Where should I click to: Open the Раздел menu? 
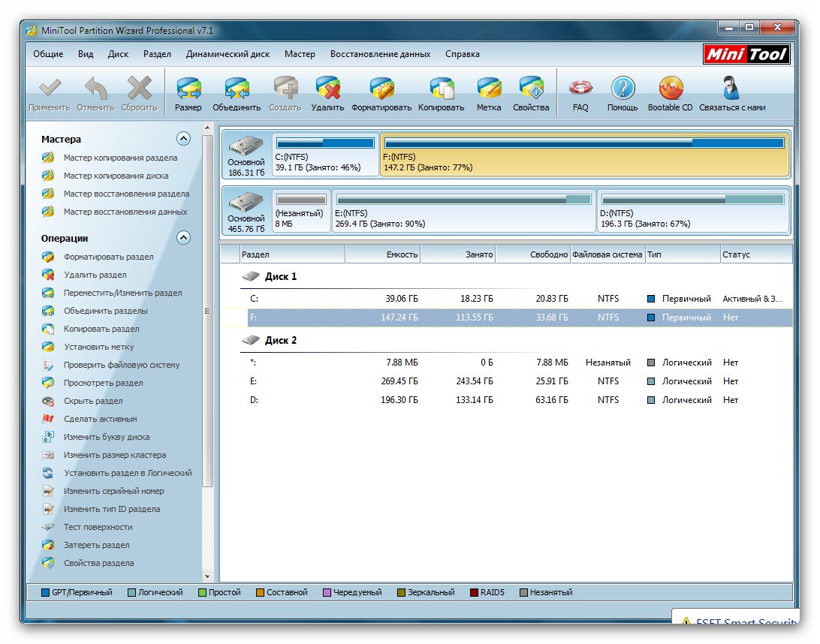click(157, 54)
